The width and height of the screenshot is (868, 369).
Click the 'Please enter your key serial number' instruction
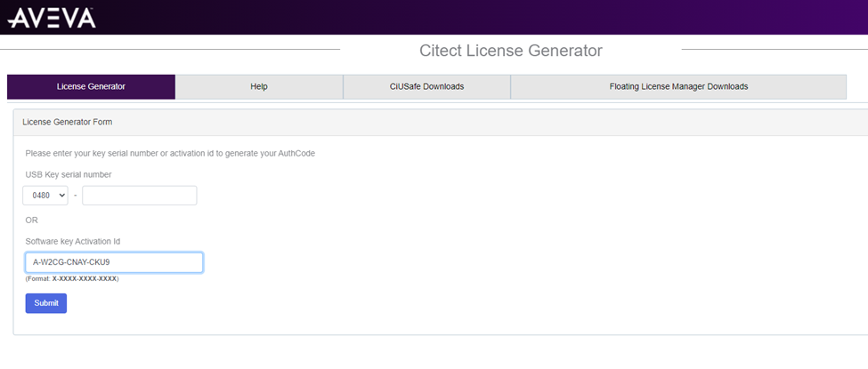tap(170, 153)
